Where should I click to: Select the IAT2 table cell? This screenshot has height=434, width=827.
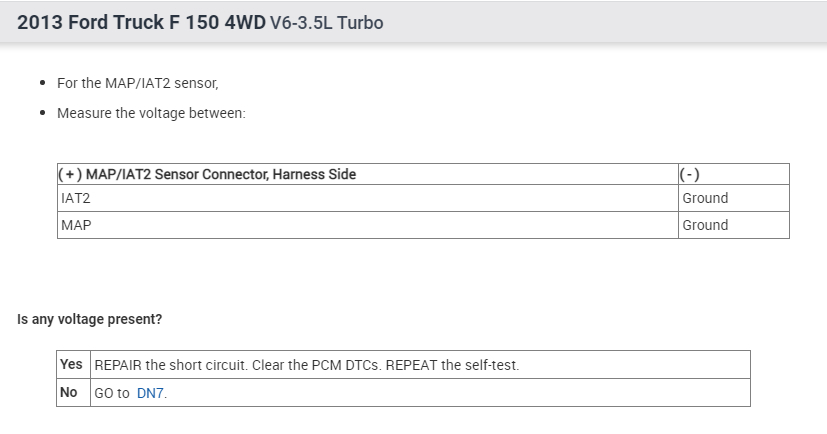(76, 198)
